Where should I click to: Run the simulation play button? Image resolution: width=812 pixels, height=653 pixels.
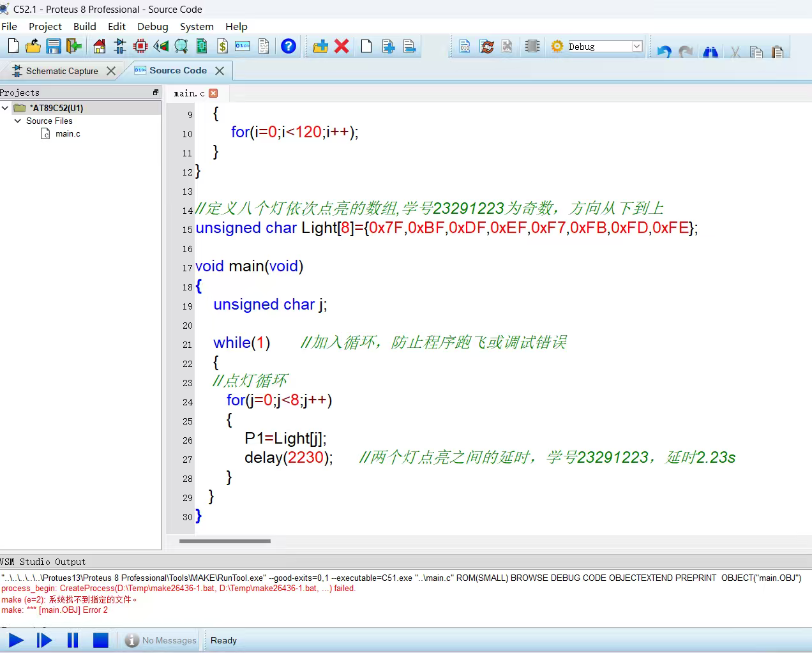tap(16, 640)
